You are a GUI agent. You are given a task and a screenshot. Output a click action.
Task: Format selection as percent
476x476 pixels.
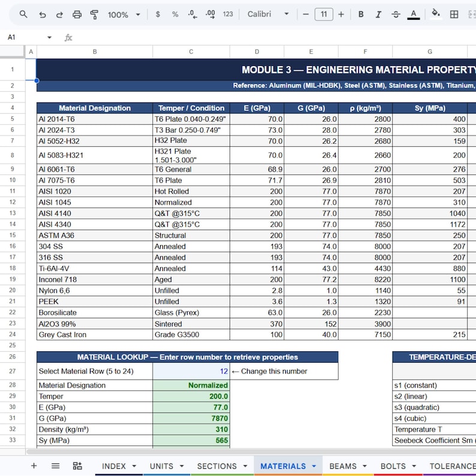pyautogui.click(x=175, y=14)
